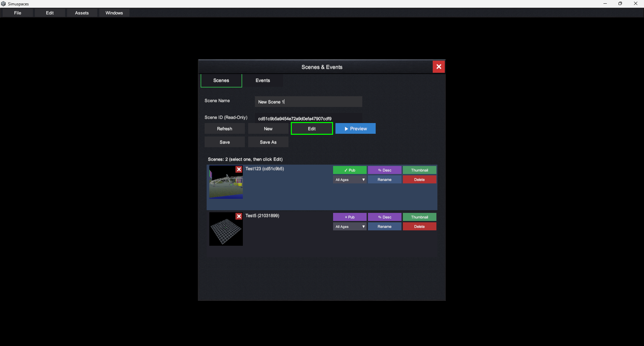
Task: Open the File menu
Action: [x=18, y=13]
